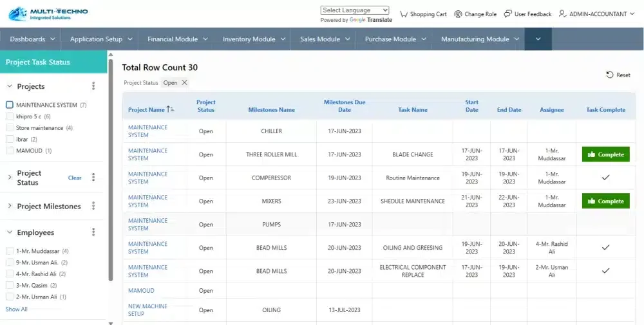This screenshot has height=325, width=644.
Task: Tick the Store maintenance project checkbox
Action: [10, 128]
